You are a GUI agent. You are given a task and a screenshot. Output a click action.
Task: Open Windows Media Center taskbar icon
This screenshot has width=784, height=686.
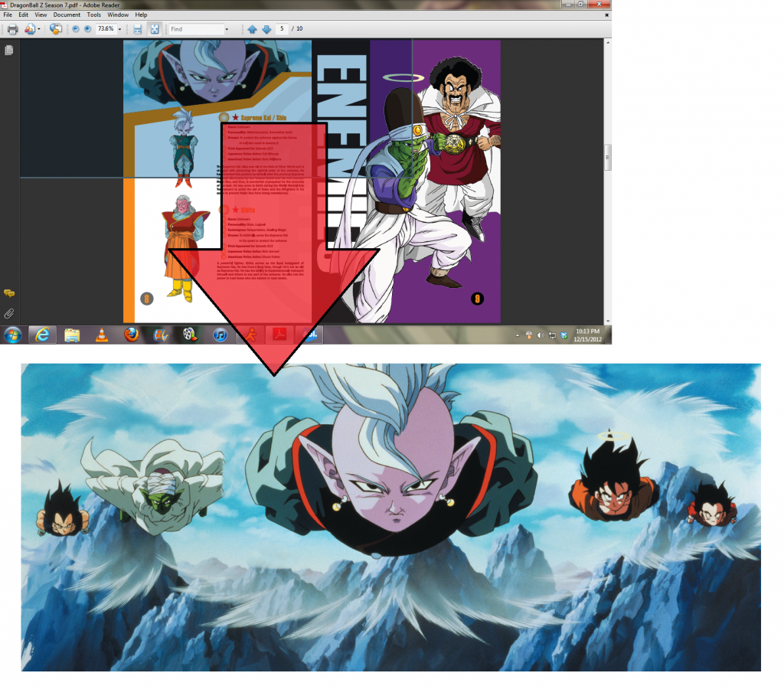[161, 335]
